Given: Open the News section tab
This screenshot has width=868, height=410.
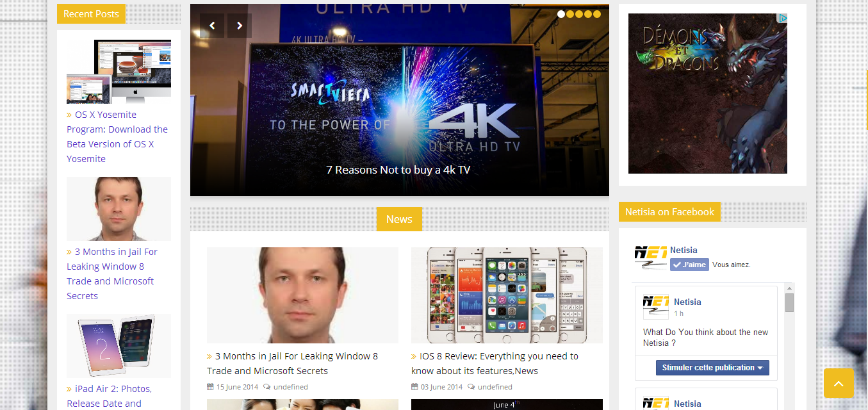Looking at the screenshot, I should pos(399,219).
